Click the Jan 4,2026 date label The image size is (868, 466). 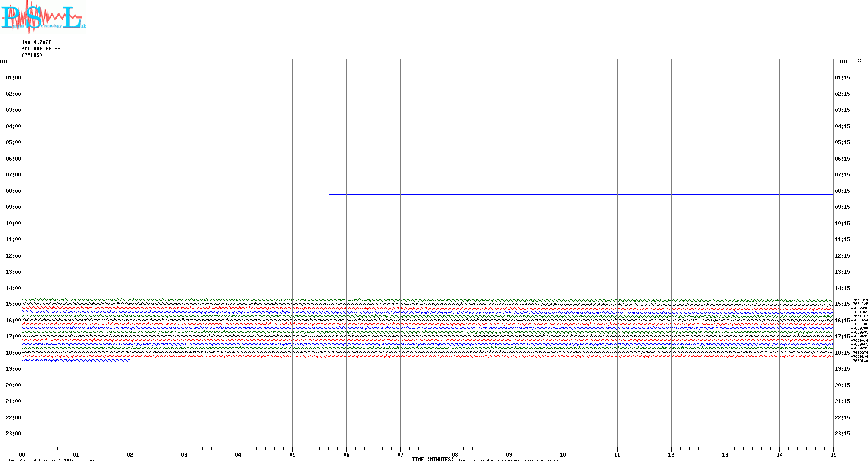click(36, 42)
